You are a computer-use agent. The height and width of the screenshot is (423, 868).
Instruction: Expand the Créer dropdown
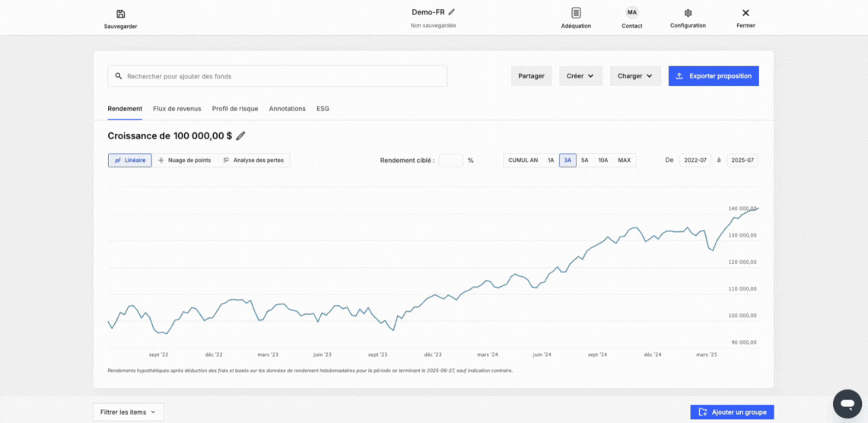pyautogui.click(x=580, y=76)
